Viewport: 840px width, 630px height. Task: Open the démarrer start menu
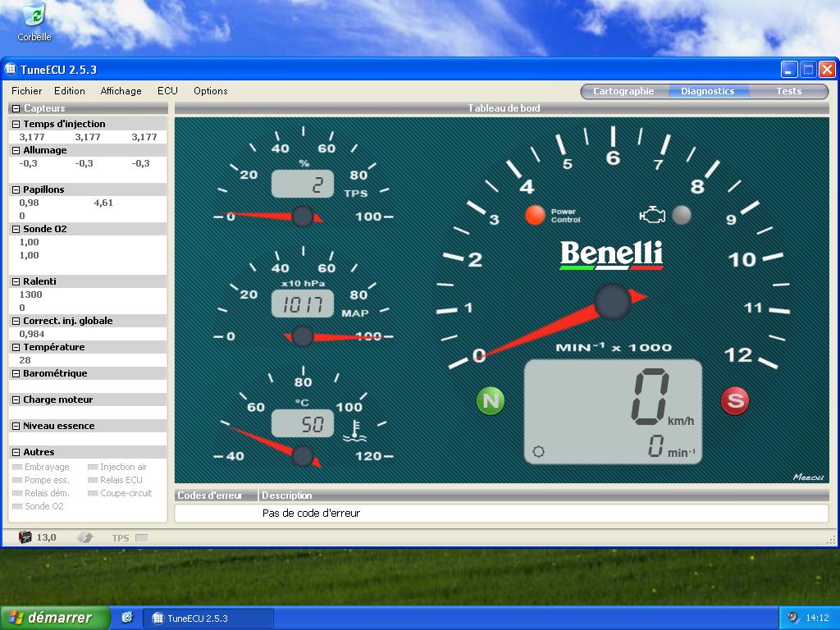click(x=55, y=618)
